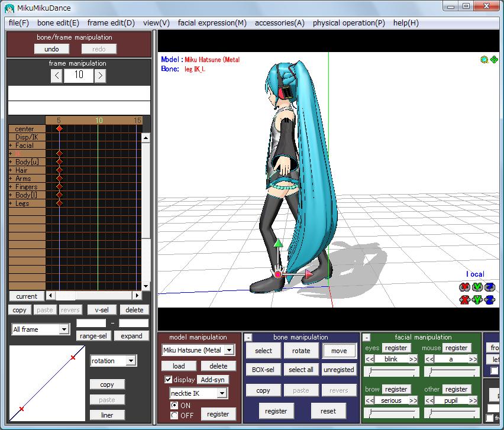Click the green Y rotation axis icon
Screen dimensions: 504x430
click(x=477, y=287)
